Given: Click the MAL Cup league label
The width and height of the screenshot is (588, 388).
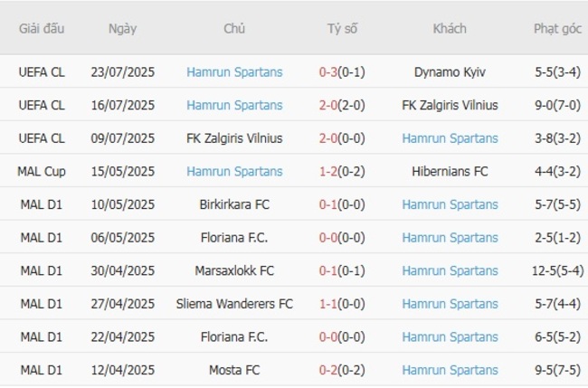Looking at the screenshot, I should 42,171.
